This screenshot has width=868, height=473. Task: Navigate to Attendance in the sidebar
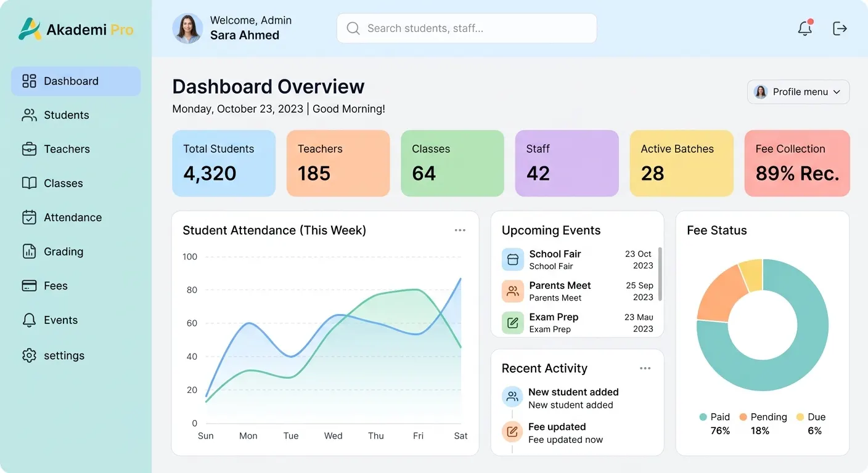click(76, 217)
